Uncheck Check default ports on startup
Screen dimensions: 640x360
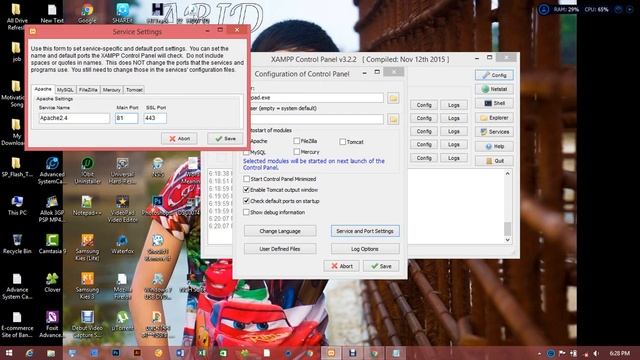(x=246, y=201)
